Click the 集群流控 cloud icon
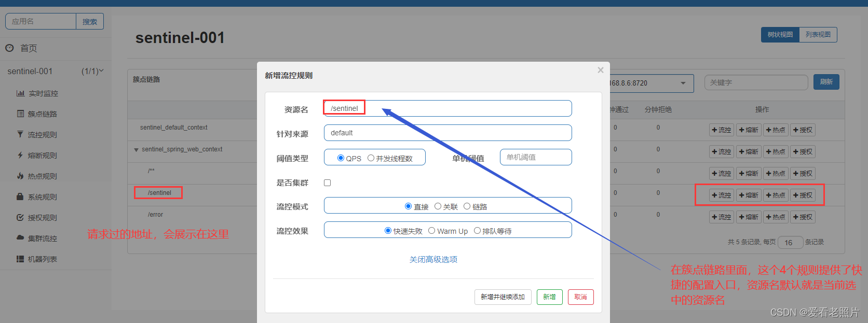This screenshot has width=868, height=323. (x=20, y=238)
